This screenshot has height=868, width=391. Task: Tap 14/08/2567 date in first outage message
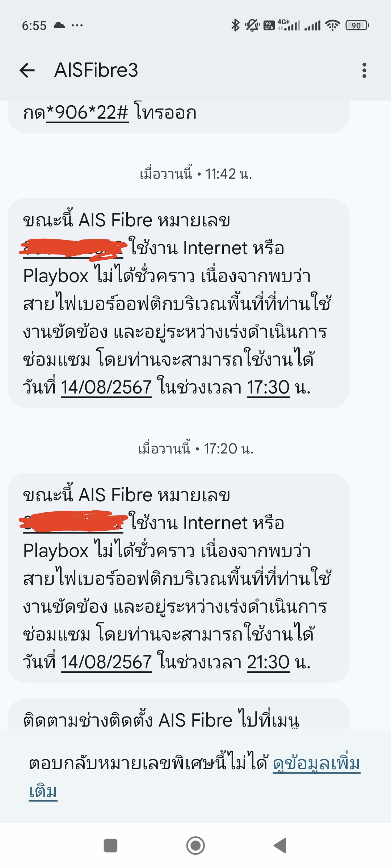point(106,387)
